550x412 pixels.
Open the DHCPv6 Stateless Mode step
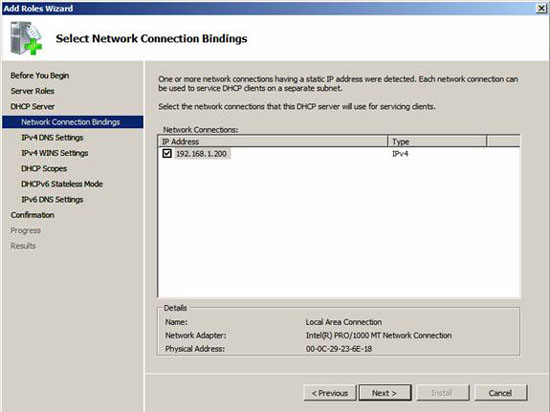pos(62,184)
